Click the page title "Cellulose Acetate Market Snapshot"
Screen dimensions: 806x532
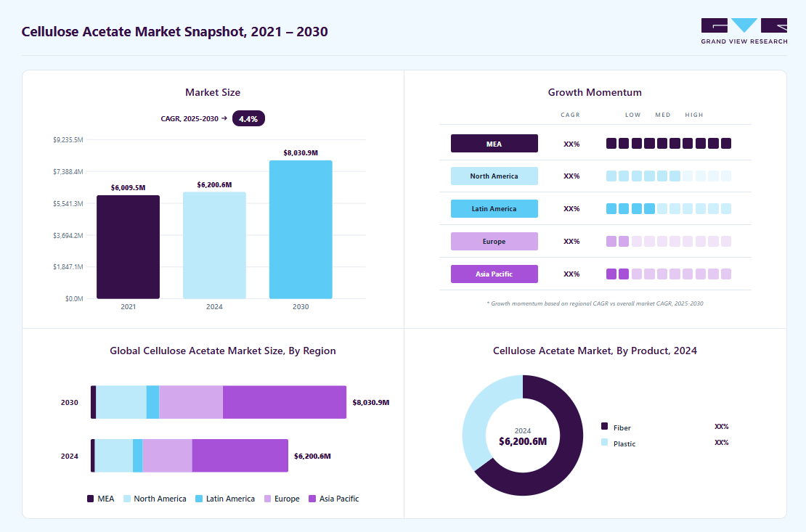coord(175,31)
